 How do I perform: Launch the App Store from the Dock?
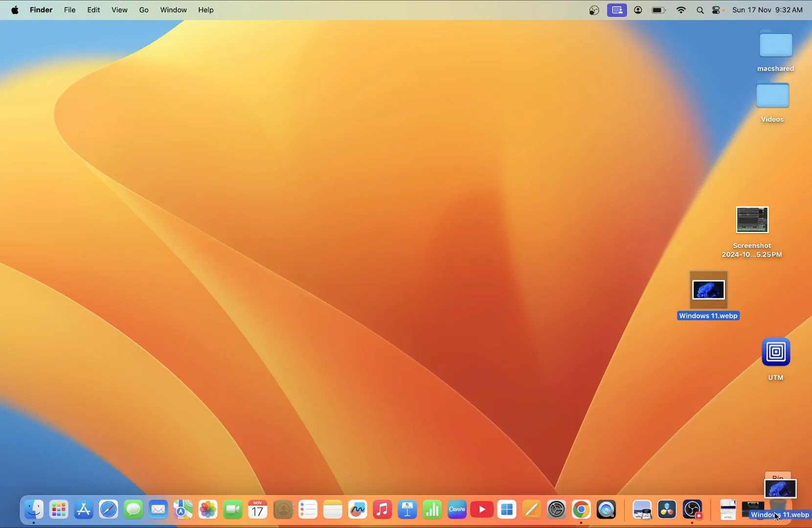(x=84, y=510)
